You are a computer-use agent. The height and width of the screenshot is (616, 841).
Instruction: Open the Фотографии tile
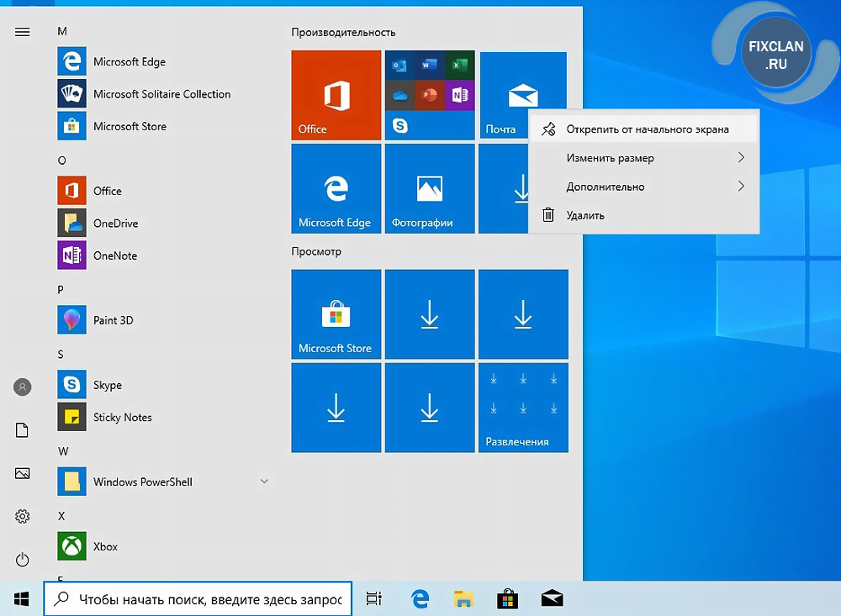pyautogui.click(x=429, y=188)
